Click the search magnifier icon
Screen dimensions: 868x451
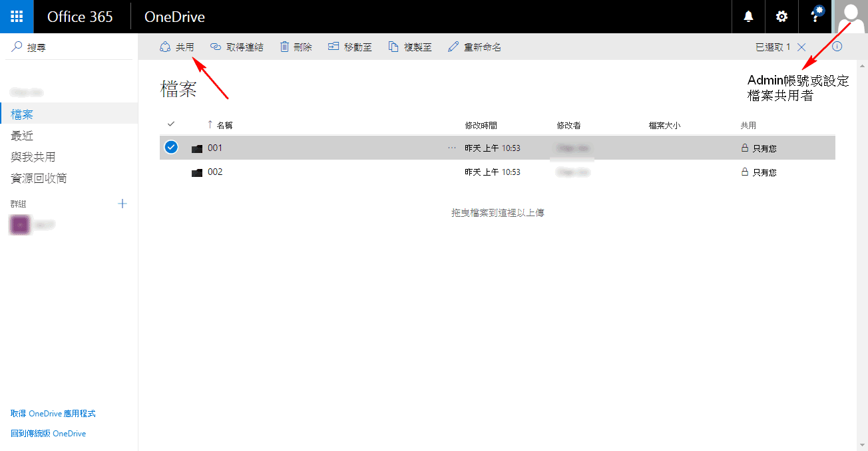pos(17,47)
